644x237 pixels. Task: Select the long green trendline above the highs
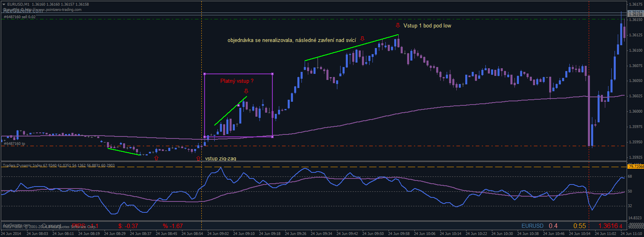click(351, 48)
